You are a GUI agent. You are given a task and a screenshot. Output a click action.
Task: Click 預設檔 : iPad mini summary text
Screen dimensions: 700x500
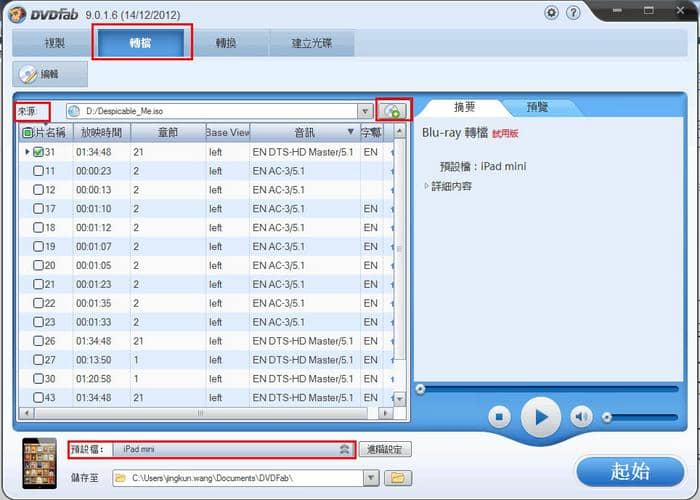pos(483,167)
